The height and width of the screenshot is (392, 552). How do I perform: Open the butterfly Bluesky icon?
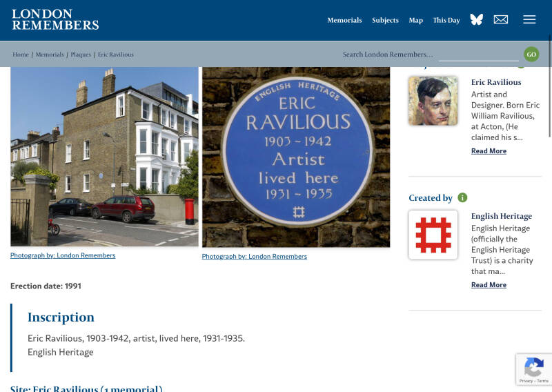tap(477, 19)
